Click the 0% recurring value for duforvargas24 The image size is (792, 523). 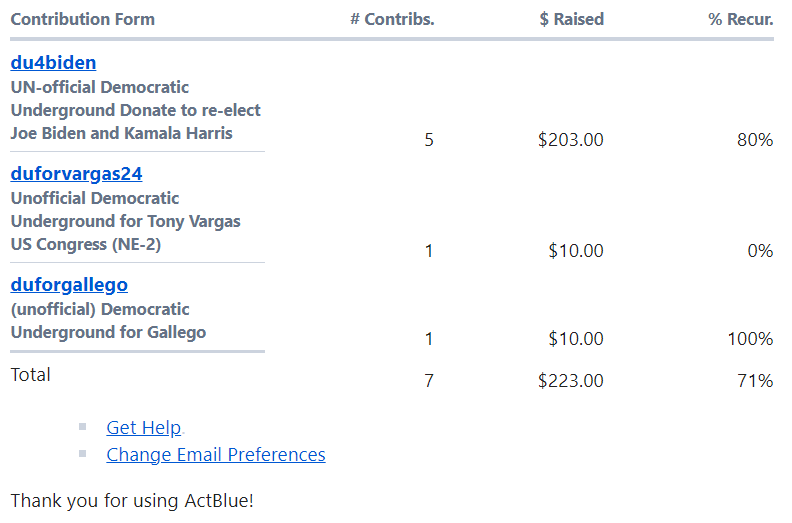pyautogui.click(x=760, y=251)
